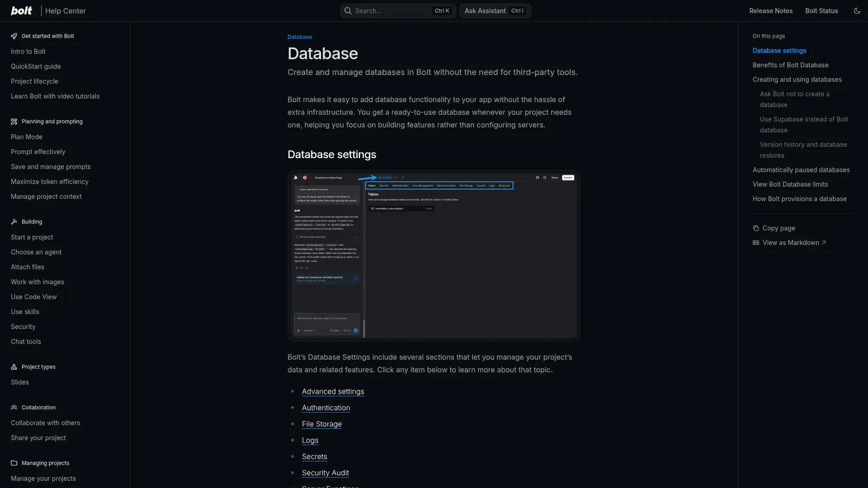Jump to Creating and using databases section
The image size is (868, 488).
[797, 80]
